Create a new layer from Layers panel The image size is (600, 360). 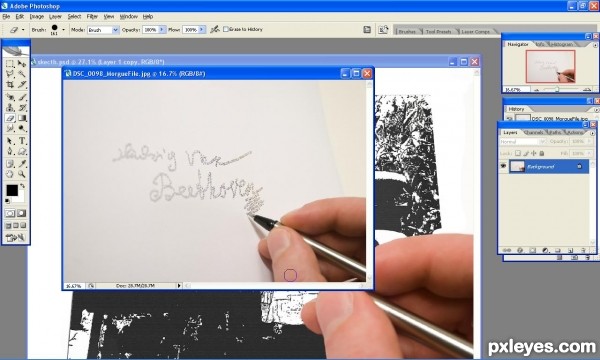pos(570,250)
